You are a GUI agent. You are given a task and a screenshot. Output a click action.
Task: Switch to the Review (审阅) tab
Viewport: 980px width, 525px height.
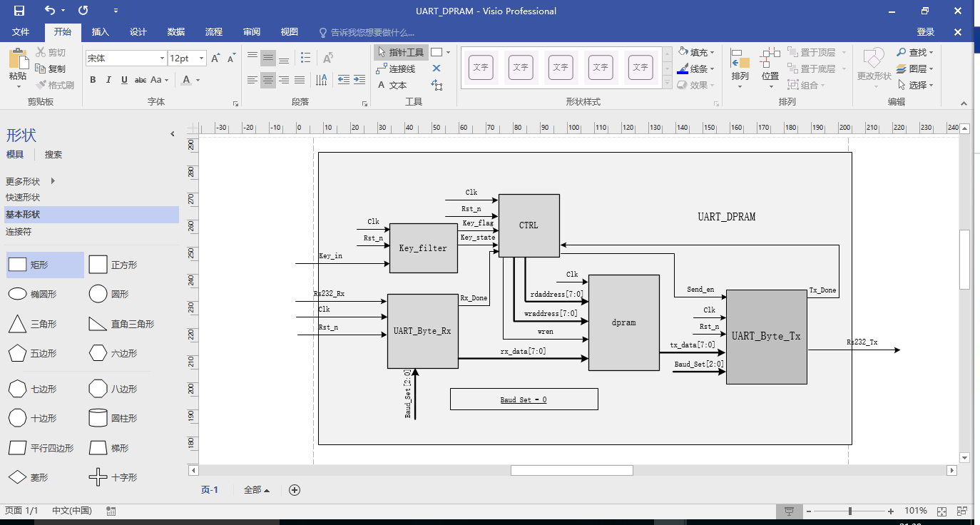point(252,32)
